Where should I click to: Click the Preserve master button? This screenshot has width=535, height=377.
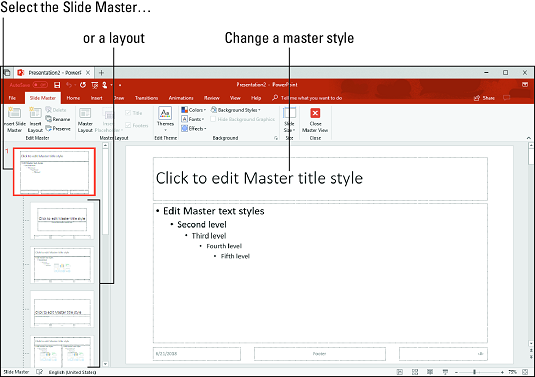(x=58, y=129)
